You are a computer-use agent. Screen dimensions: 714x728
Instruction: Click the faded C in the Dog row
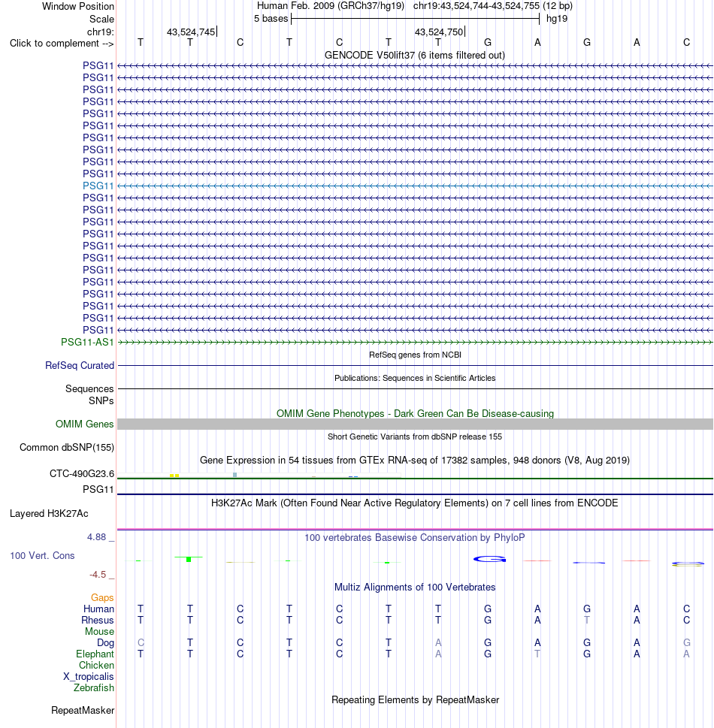[141, 642]
